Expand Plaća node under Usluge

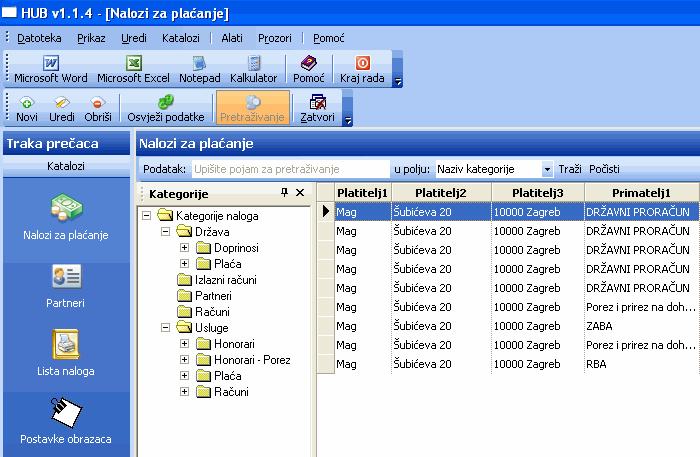coord(184,376)
